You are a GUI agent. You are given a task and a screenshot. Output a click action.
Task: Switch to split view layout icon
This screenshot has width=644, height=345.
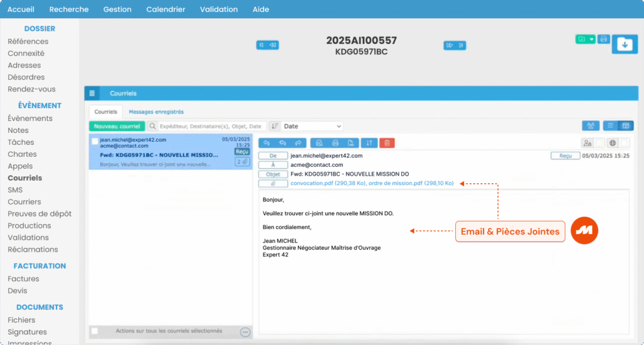pyautogui.click(x=626, y=126)
